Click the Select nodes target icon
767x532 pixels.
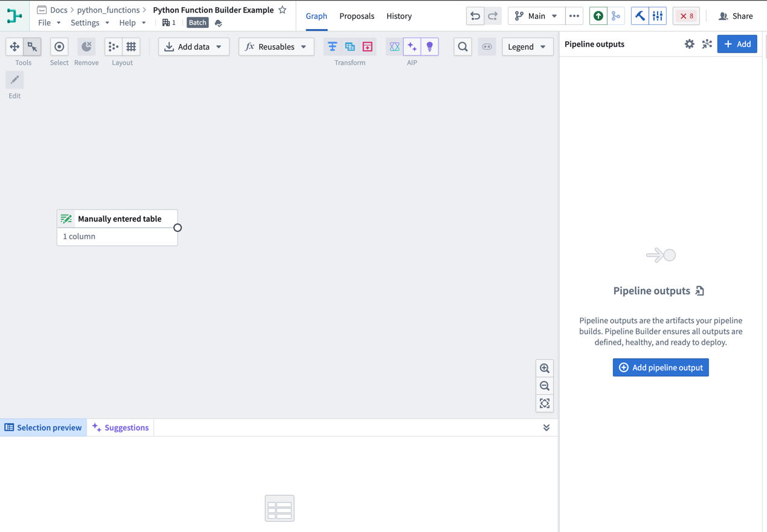59,46
